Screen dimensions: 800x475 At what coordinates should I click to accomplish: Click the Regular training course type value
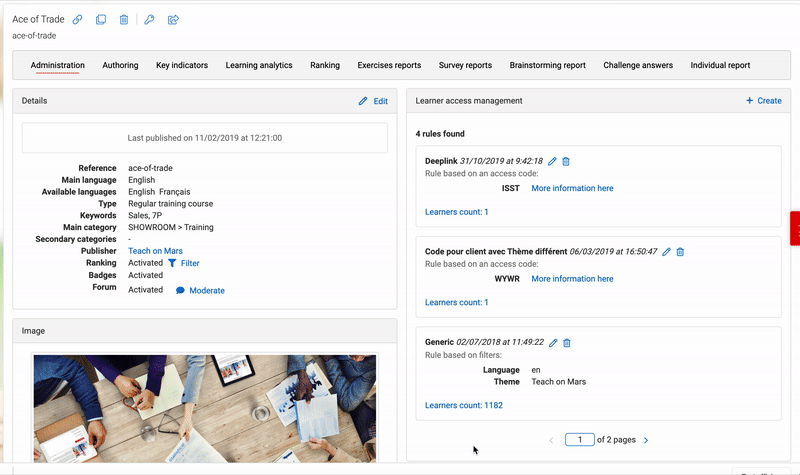pyautogui.click(x=170, y=204)
